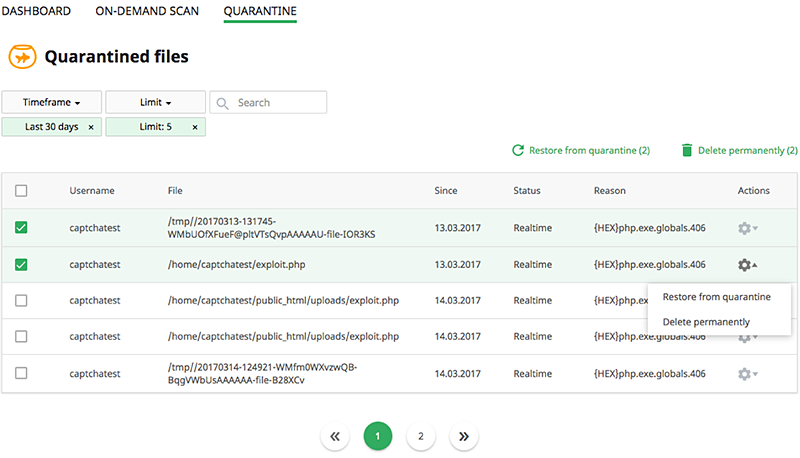This screenshot has width=800, height=458.
Task: Click the gear icon in the last table row
Action: (744, 373)
